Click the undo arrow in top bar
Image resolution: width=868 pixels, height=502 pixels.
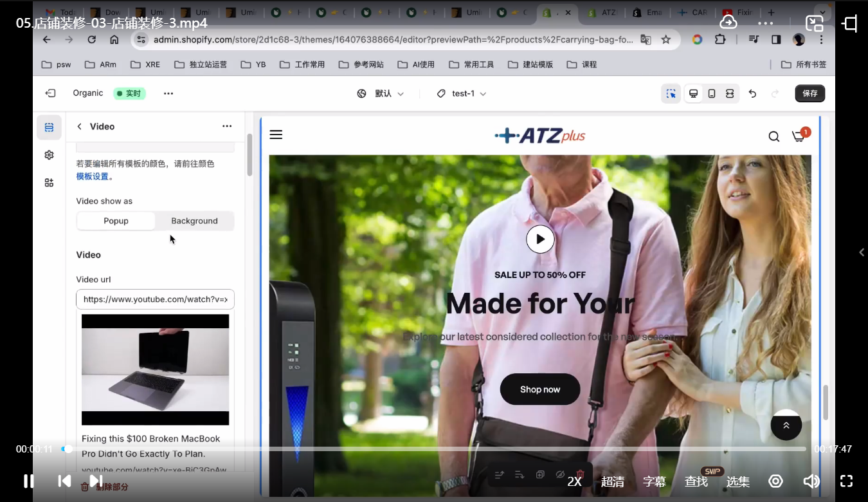coord(752,93)
